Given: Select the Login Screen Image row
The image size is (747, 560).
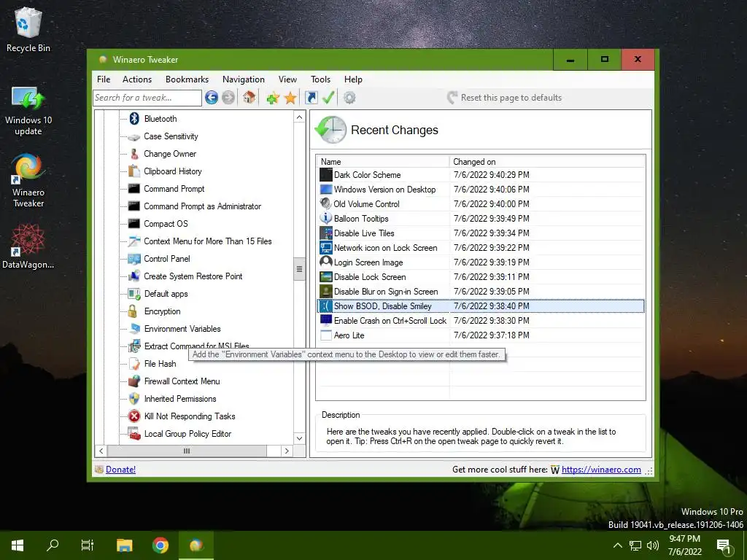Looking at the screenshot, I should pyautogui.click(x=481, y=262).
